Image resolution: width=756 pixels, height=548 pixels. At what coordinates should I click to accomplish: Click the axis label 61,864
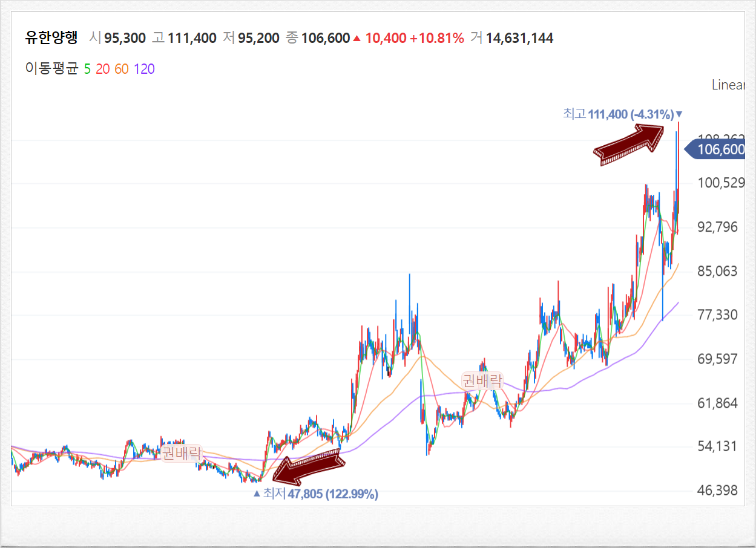point(718,403)
